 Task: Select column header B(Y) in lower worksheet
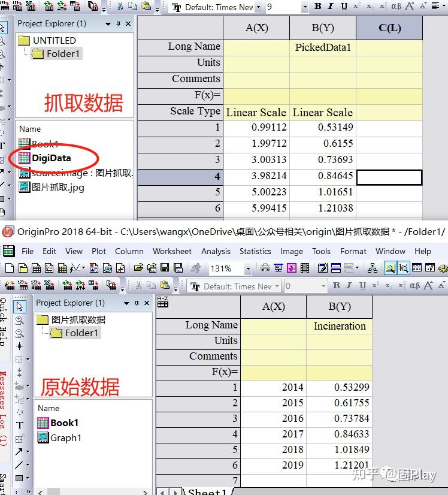click(x=339, y=307)
